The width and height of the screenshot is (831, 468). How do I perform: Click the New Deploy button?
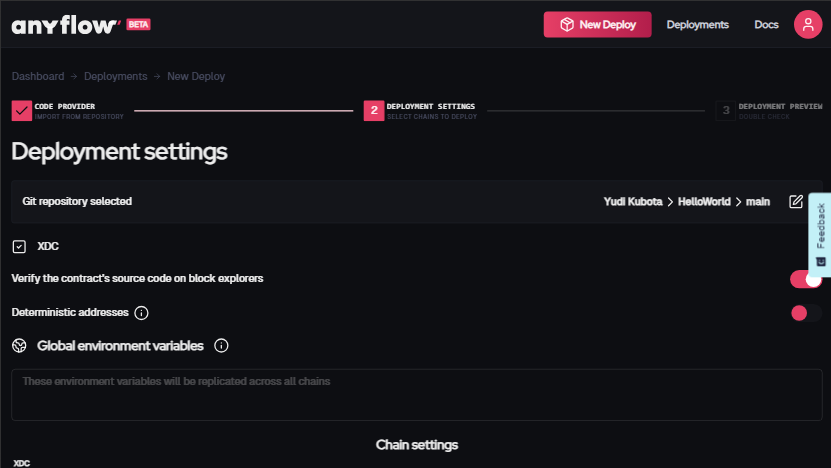click(597, 25)
